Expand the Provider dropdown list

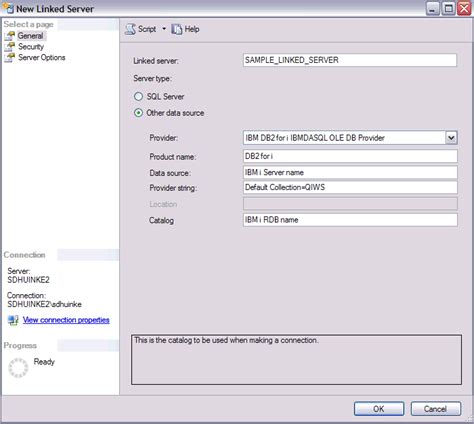point(451,138)
